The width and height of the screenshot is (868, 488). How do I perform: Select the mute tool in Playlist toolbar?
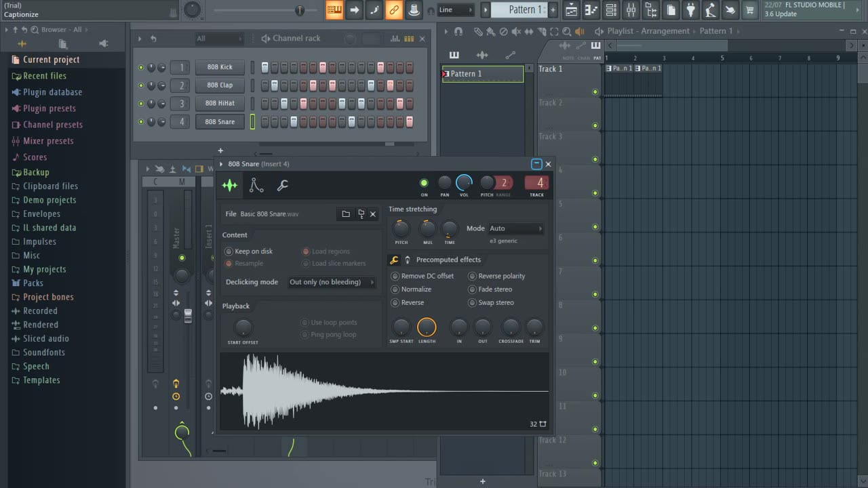pos(516,31)
